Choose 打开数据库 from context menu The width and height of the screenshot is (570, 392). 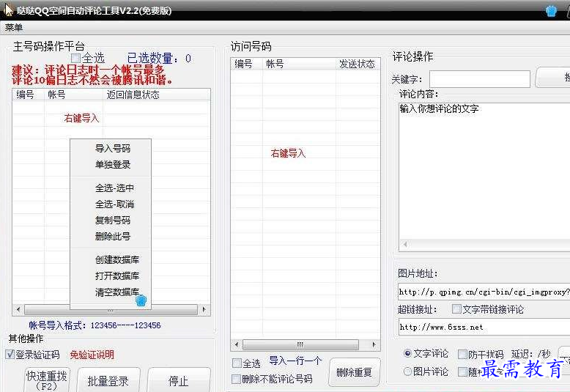point(117,275)
